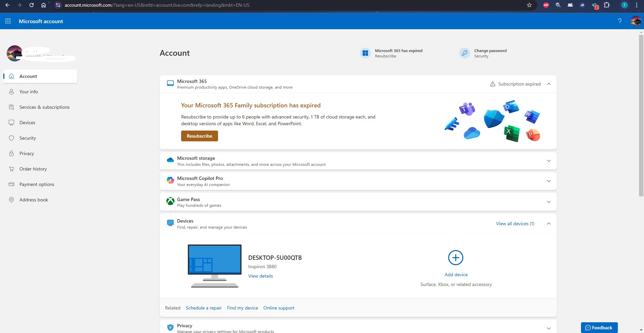
Task: Click the Xbox Game Pass logo icon
Action: pyautogui.click(x=170, y=201)
